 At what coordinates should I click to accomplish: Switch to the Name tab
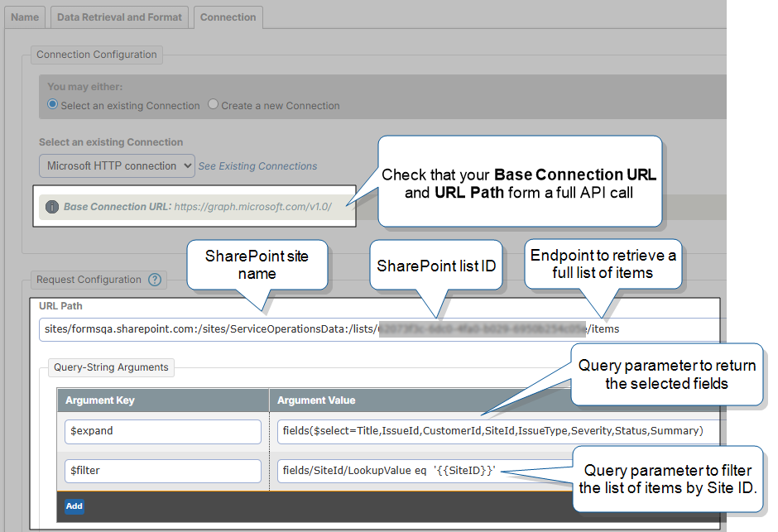[x=25, y=17]
